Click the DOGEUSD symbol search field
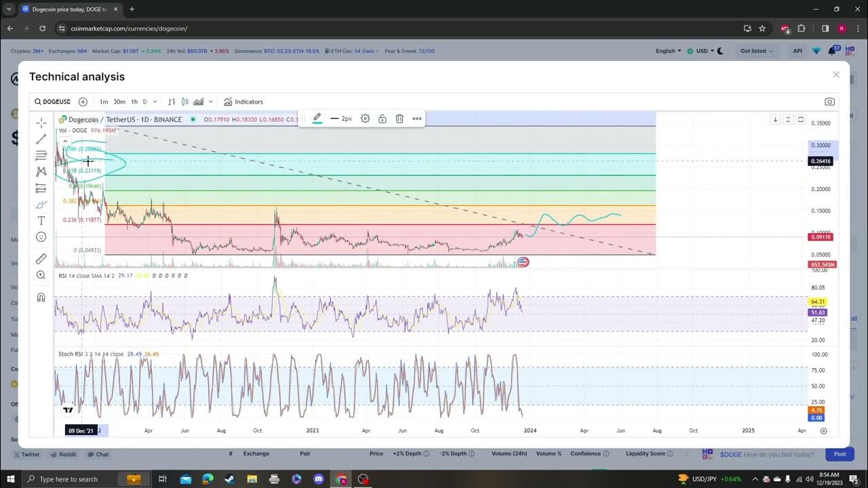Viewport: 868px width, 488px height. point(53,102)
